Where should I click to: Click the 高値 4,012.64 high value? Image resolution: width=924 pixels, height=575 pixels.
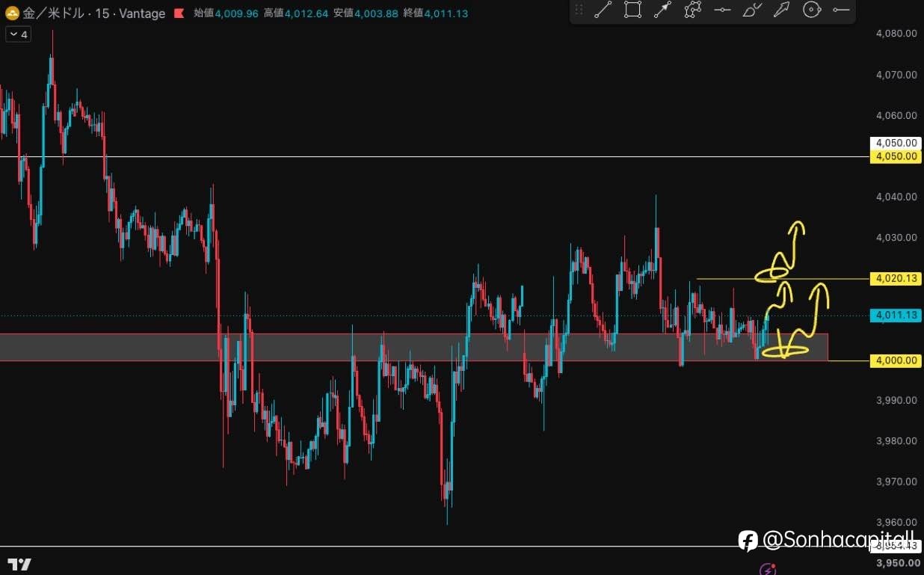pos(296,13)
